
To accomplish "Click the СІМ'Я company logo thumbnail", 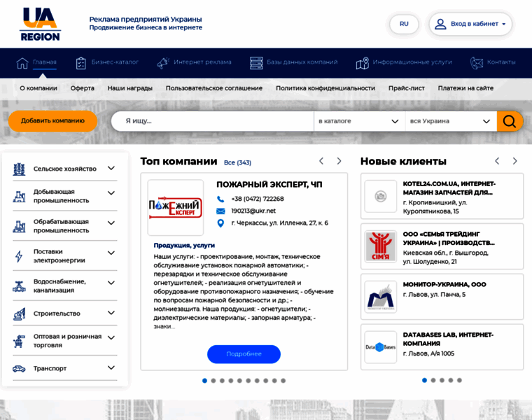I will (x=381, y=246).
